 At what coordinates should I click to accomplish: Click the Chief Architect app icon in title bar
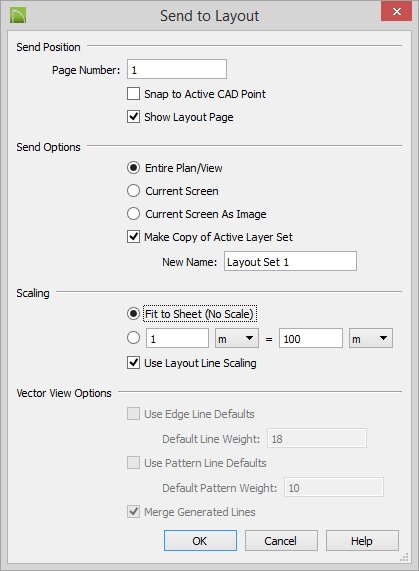(18, 16)
